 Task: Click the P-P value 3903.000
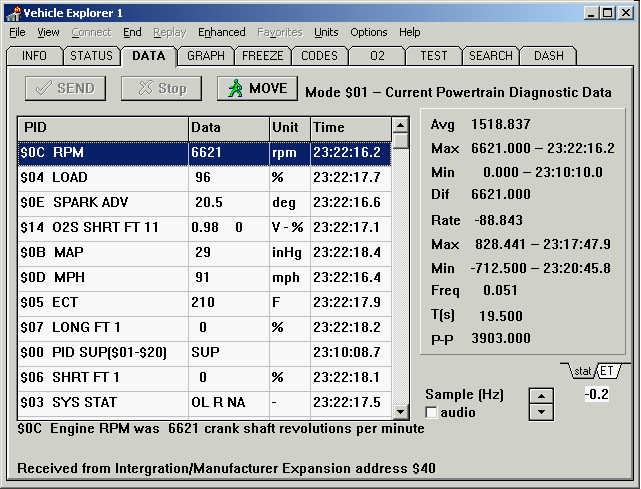coord(501,339)
